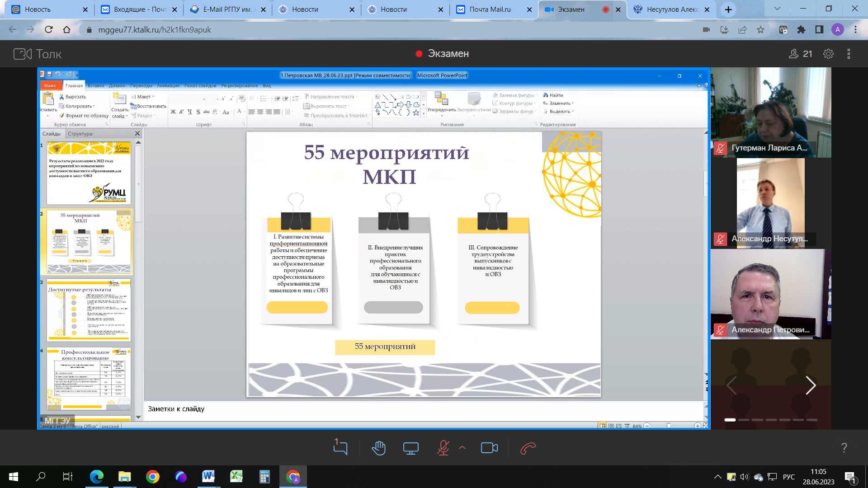
Task: Open the Толк chat panel
Action: click(x=340, y=448)
